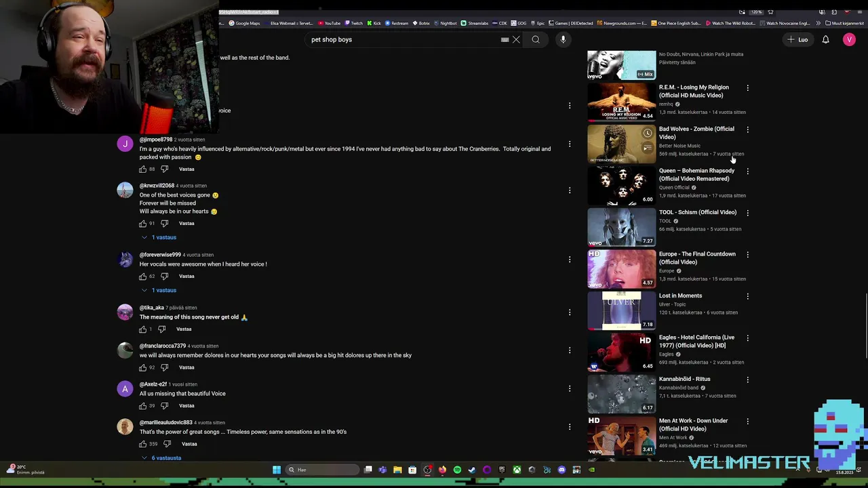
Task: Reply with Vastaa on @Axelz-e2f comment
Action: (186, 405)
